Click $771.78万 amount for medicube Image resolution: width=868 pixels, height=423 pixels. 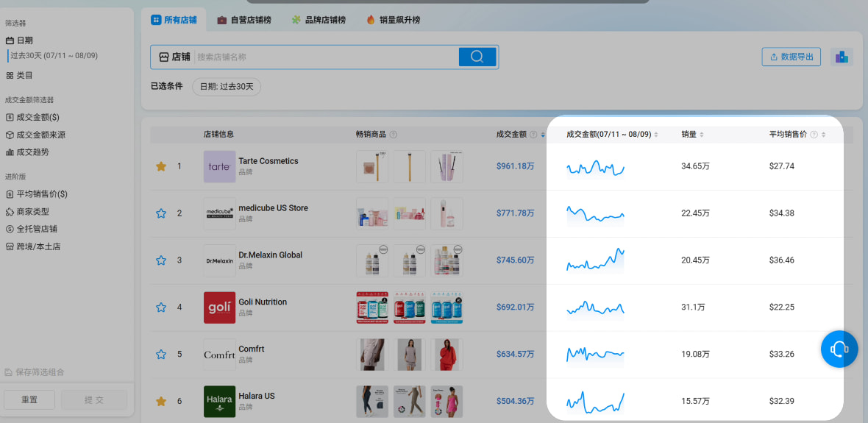(x=516, y=213)
